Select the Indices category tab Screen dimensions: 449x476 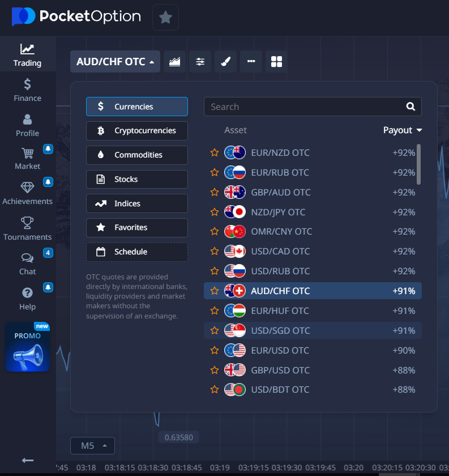click(x=137, y=203)
